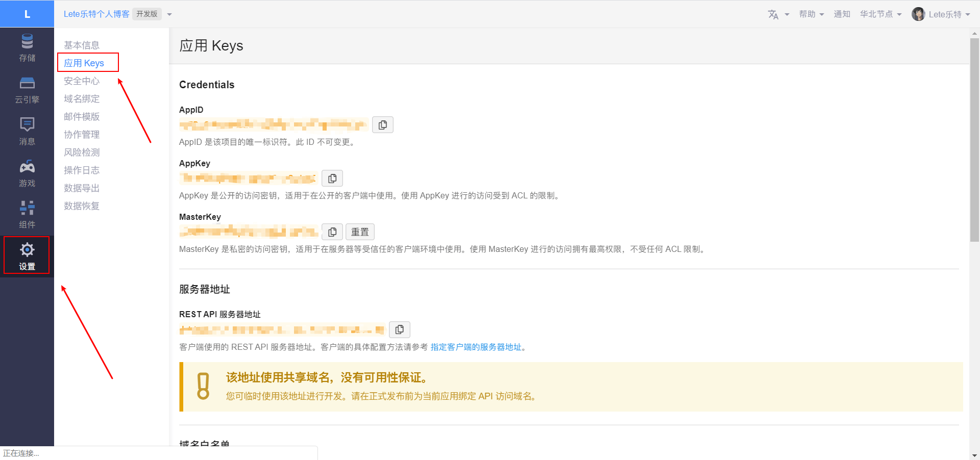The height and width of the screenshot is (460, 980).
Task: Open the 存储 storage section icon
Action: click(27, 41)
